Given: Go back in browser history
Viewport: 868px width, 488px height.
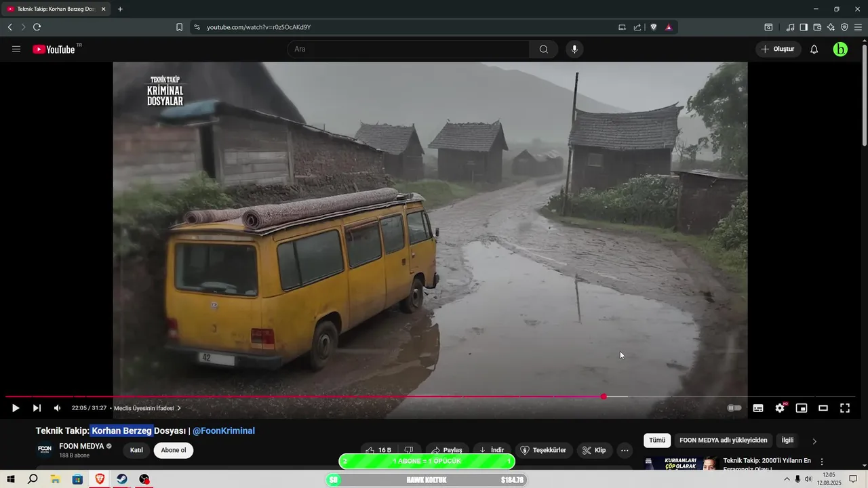Looking at the screenshot, I should tap(10, 27).
